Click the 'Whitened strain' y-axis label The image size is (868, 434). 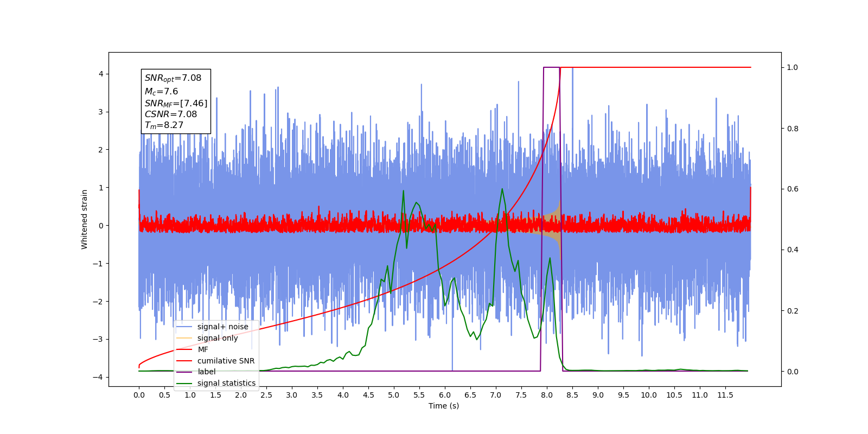(x=85, y=219)
